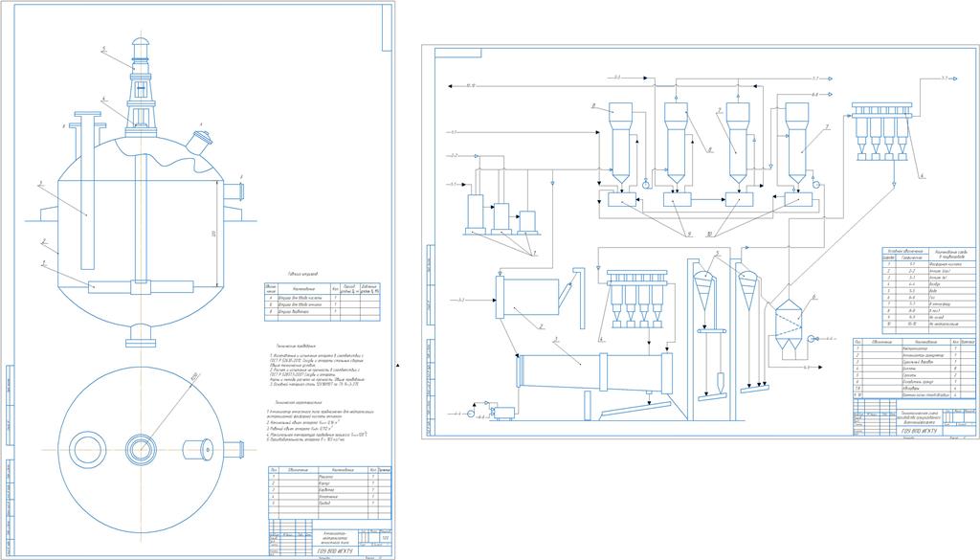The height and width of the screenshot is (560, 980).
Task: Select the rotary drum dryer labeled 3
Action: coord(595,372)
